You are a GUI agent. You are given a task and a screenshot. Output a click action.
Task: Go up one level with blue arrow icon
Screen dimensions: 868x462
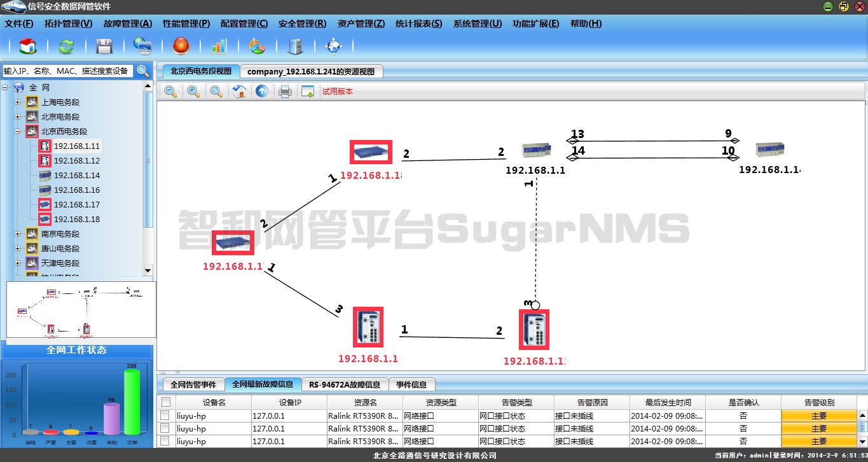(x=261, y=92)
